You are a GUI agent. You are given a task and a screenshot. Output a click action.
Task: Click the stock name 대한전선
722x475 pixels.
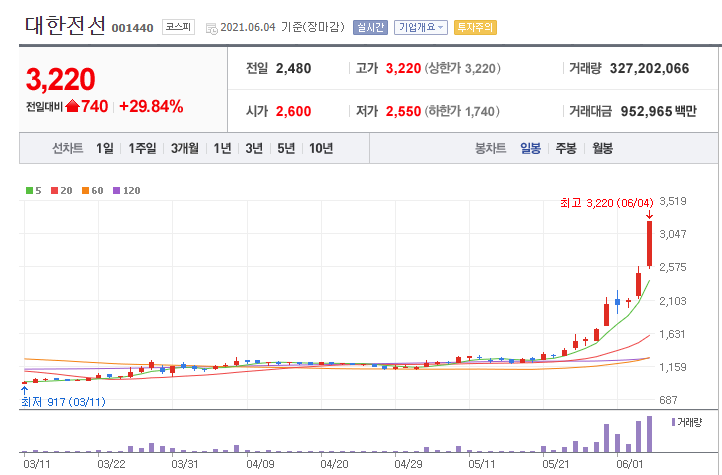click(65, 26)
